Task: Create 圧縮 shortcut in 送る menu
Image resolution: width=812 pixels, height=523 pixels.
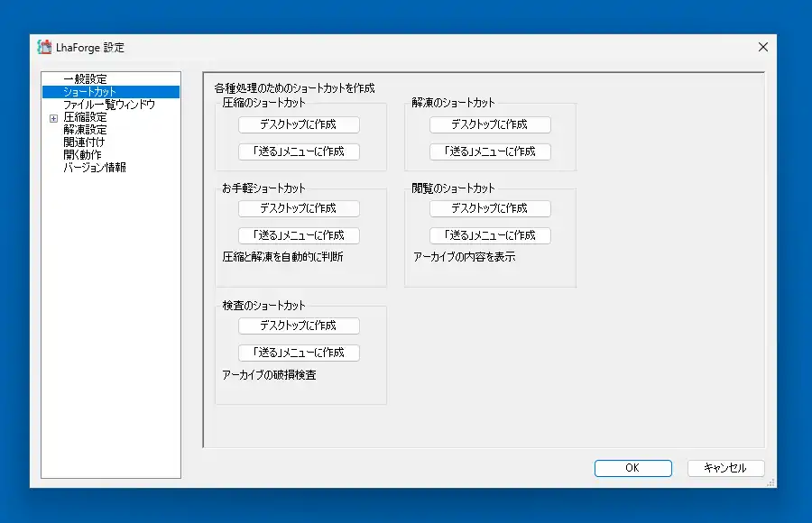Action: [x=299, y=151]
